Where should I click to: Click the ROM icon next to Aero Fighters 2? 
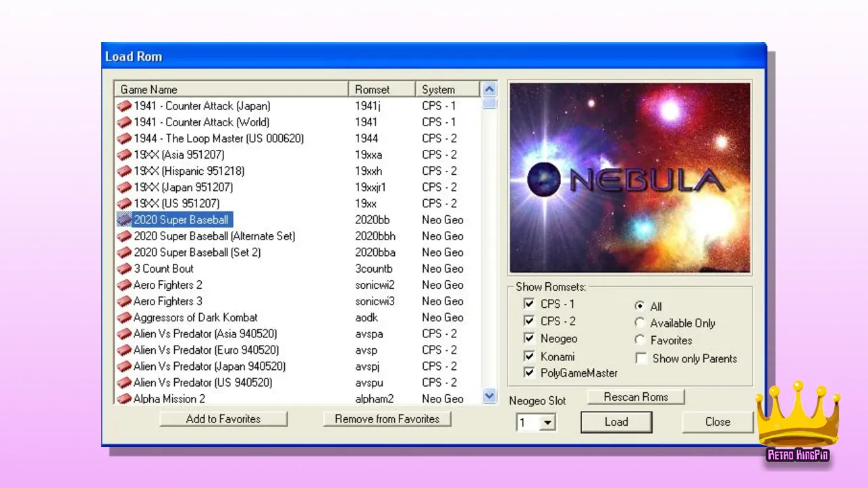click(x=124, y=285)
